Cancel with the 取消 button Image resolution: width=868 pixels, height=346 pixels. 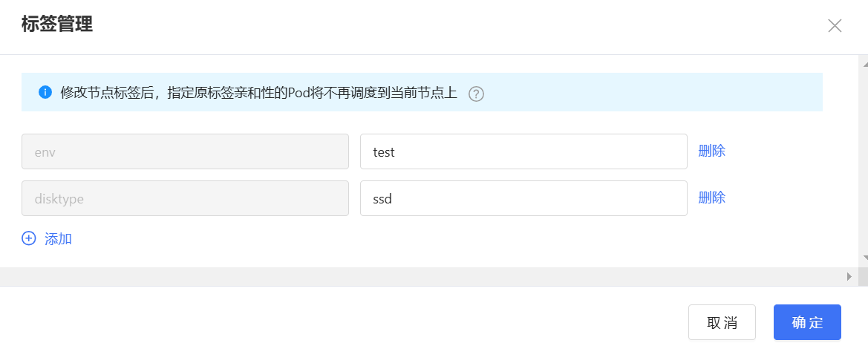722,322
